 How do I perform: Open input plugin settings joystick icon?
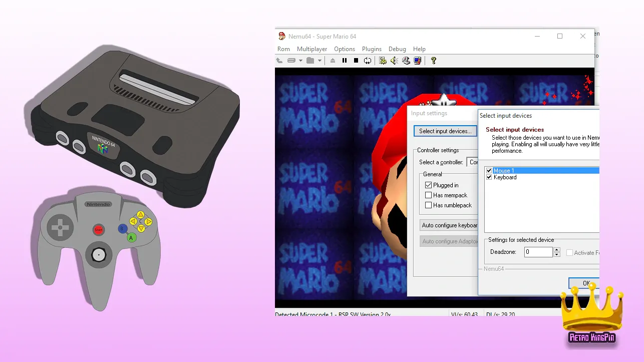click(x=406, y=61)
